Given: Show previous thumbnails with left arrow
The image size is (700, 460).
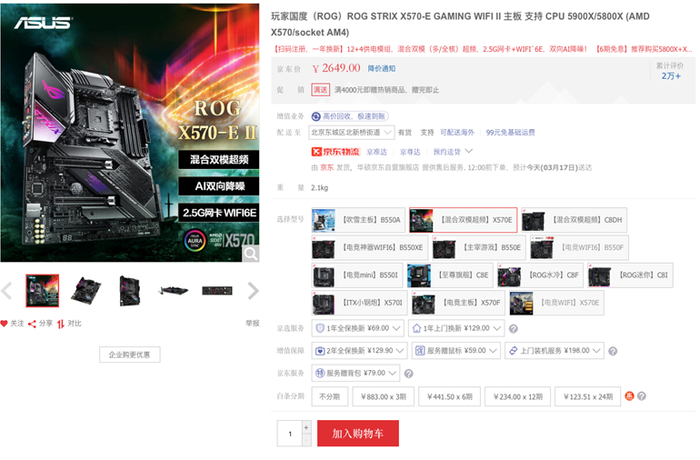Looking at the screenshot, I should tap(7, 291).
